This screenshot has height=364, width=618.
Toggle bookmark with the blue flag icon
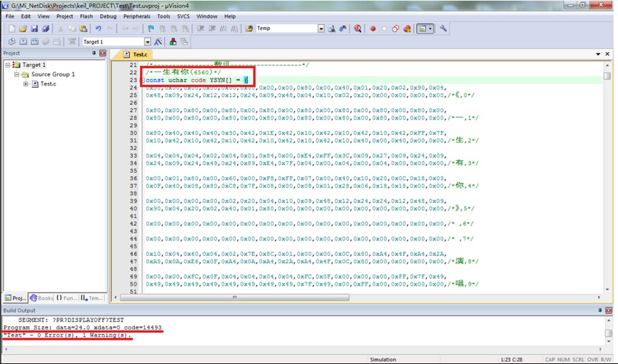151,29
